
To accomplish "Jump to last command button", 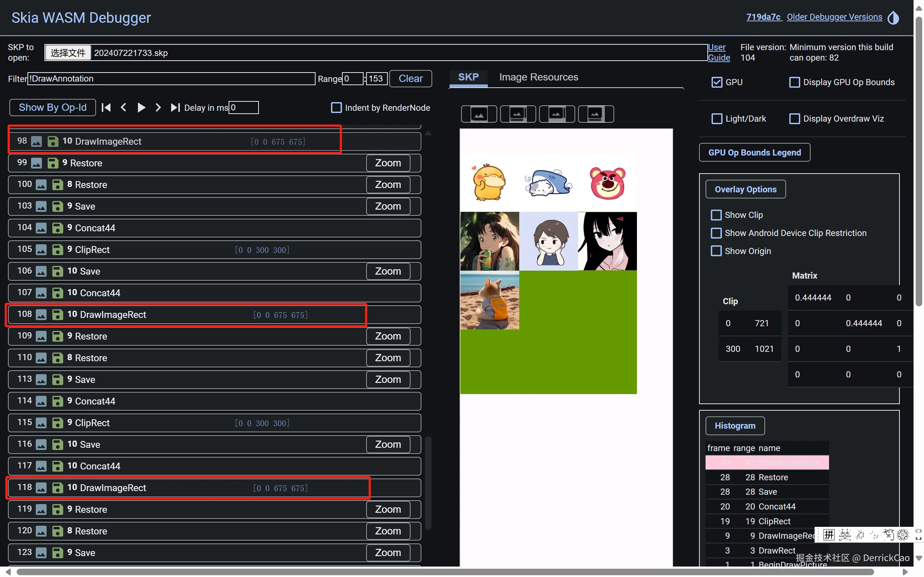I will point(175,108).
